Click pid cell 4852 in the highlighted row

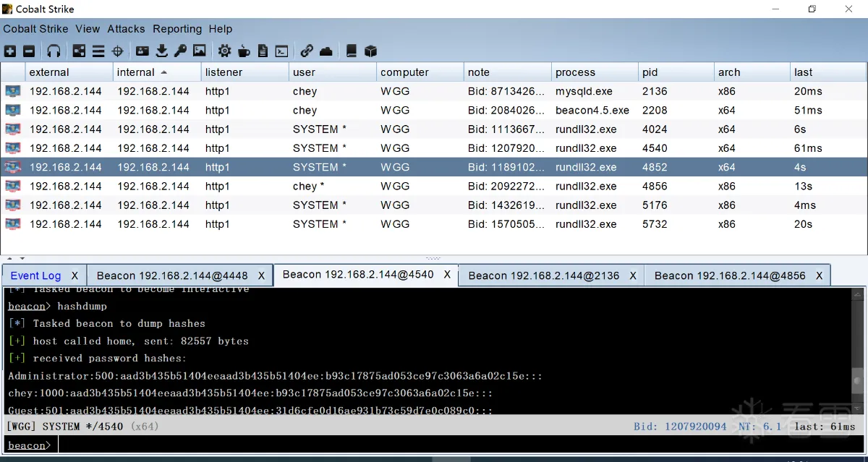coord(676,167)
